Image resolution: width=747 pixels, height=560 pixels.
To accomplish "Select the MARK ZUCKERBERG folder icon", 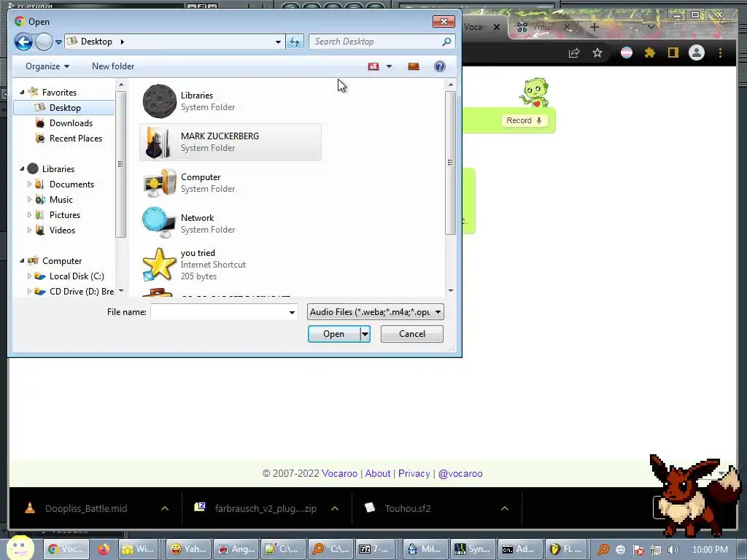I will (160, 142).
